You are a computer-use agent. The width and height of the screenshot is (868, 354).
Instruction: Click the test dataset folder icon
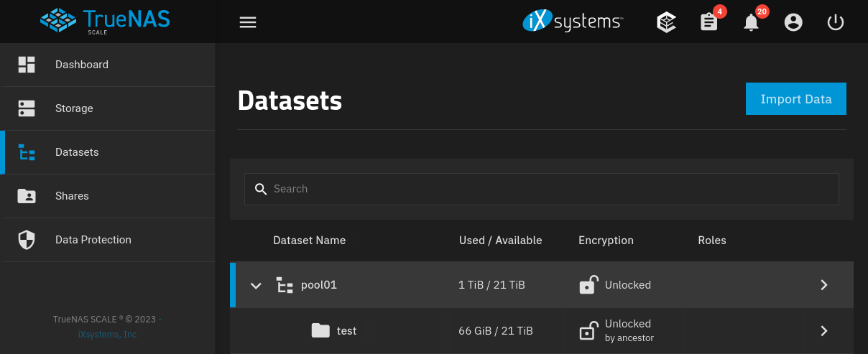point(320,330)
